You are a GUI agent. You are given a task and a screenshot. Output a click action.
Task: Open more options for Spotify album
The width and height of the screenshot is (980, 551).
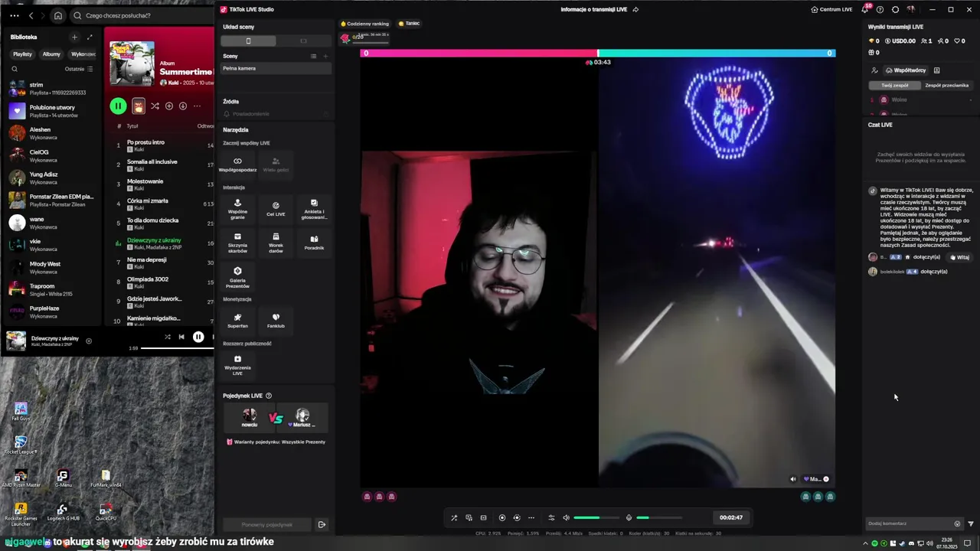pyautogui.click(x=197, y=106)
